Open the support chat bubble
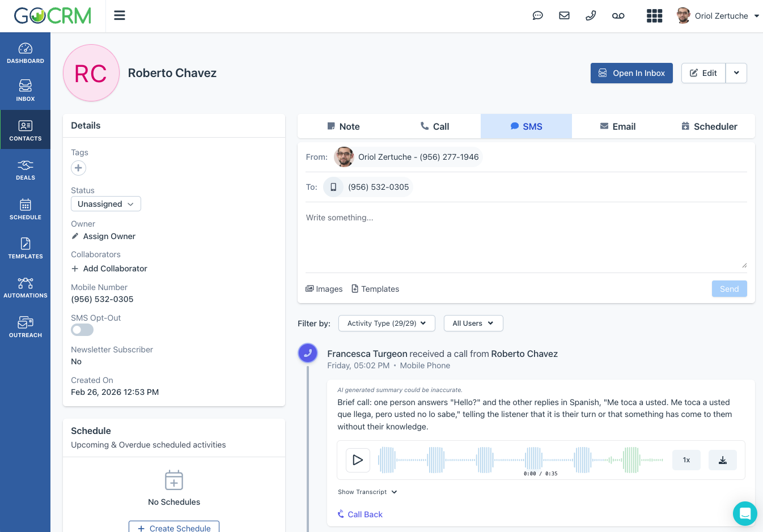The width and height of the screenshot is (763, 532). coord(744,513)
